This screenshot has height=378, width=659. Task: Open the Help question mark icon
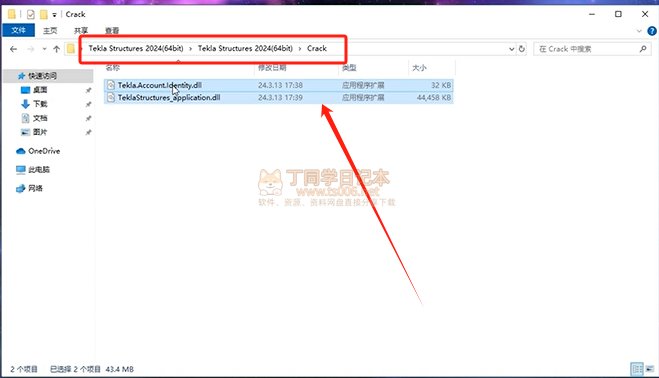[652, 31]
